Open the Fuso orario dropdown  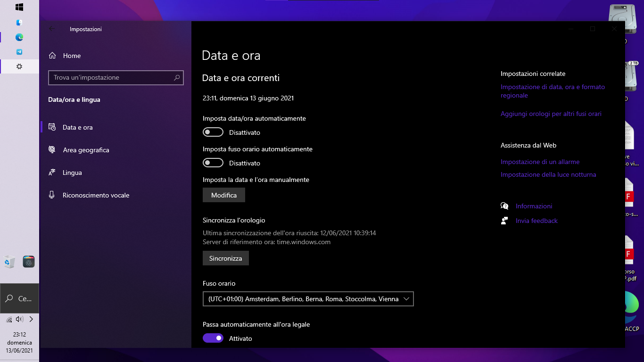pyautogui.click(x=308, y=299)
